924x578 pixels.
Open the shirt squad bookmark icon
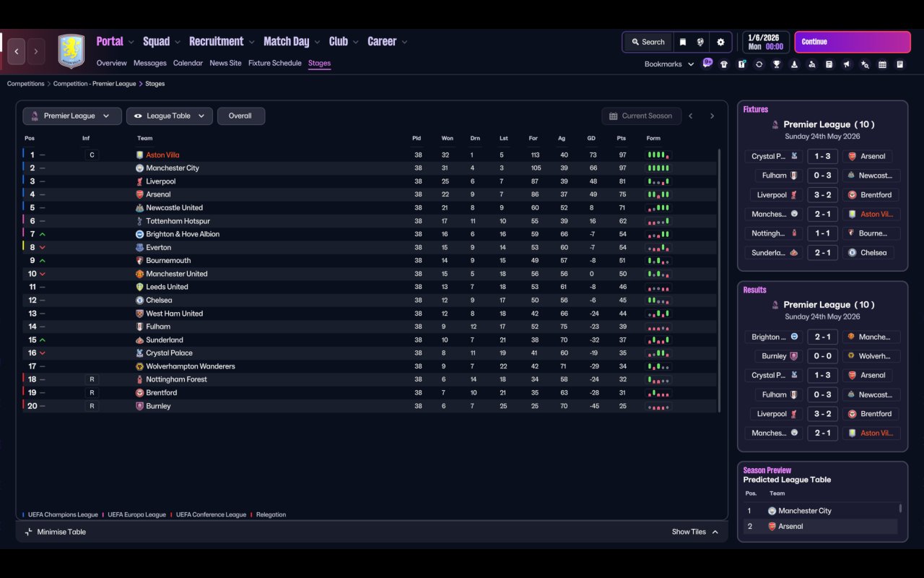tap(724, 64)
